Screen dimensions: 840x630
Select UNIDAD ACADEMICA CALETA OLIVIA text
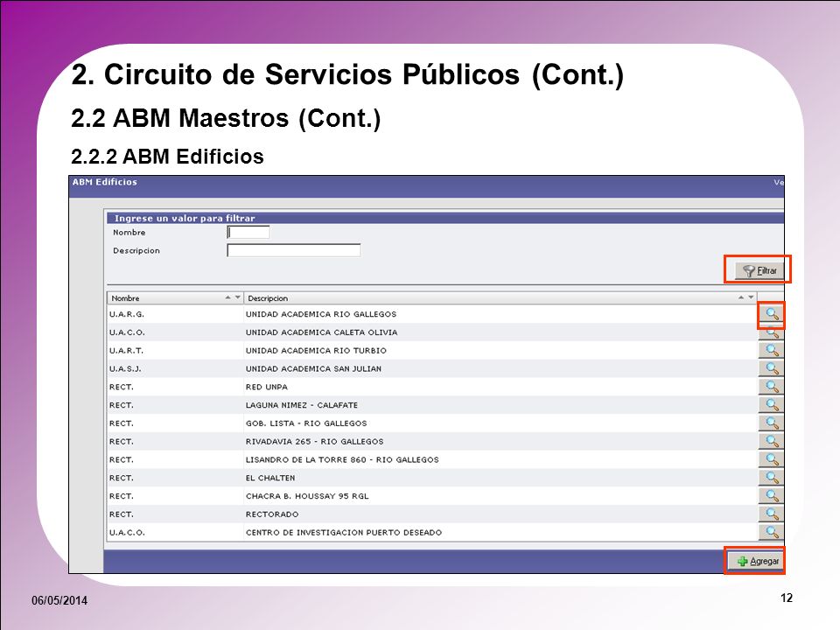point(321,332)
